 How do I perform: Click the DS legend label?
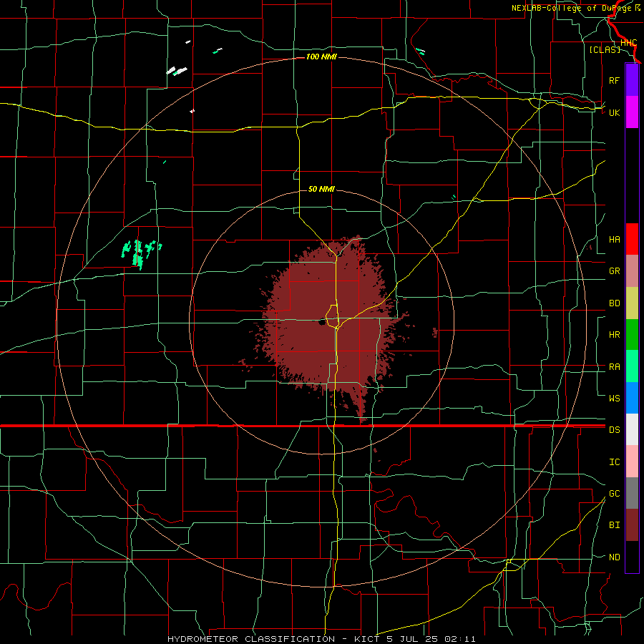(614, 430)
